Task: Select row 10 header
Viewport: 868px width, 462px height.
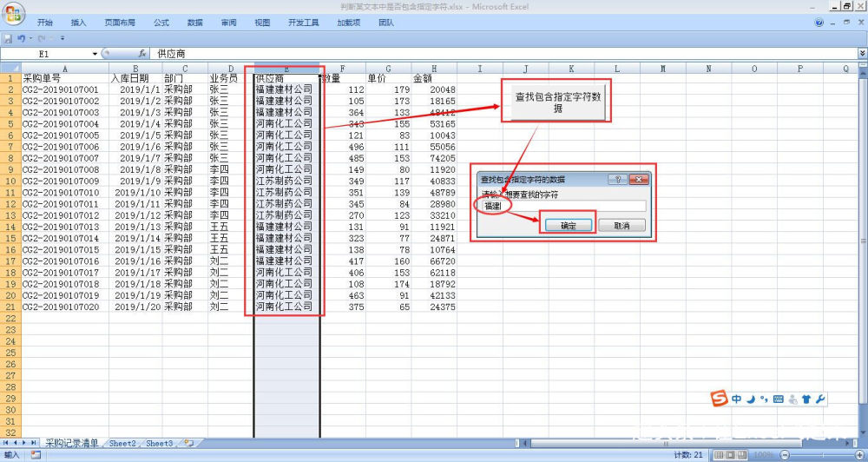Action: click(x=10, y=181)
